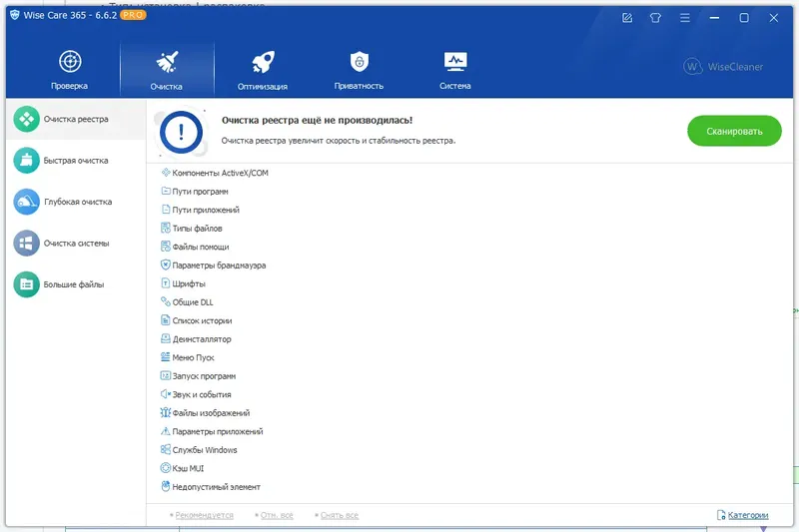The image size is (799, 532).
Task: Click the Большие файлы sidebar icon
Action: pyautogui.click(x=27, y=284)
